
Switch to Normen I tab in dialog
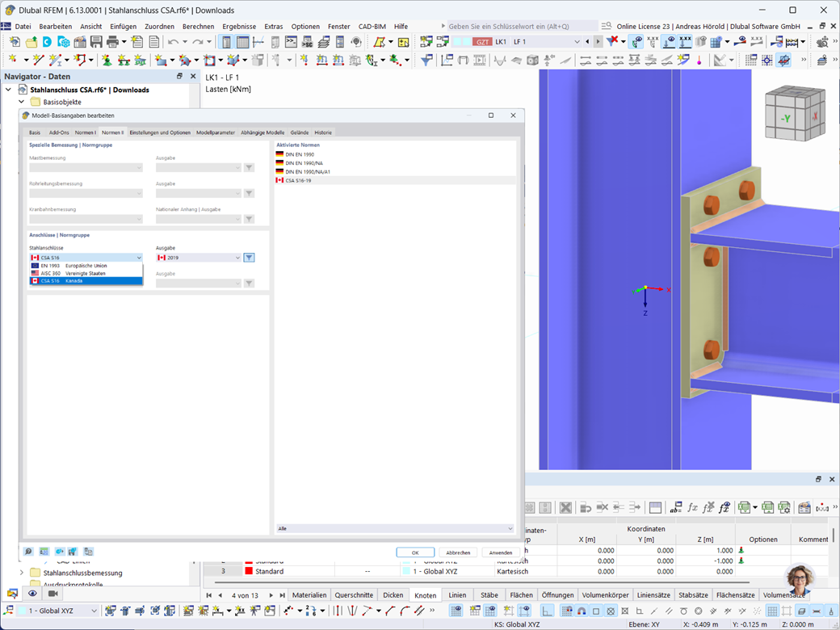85,132
